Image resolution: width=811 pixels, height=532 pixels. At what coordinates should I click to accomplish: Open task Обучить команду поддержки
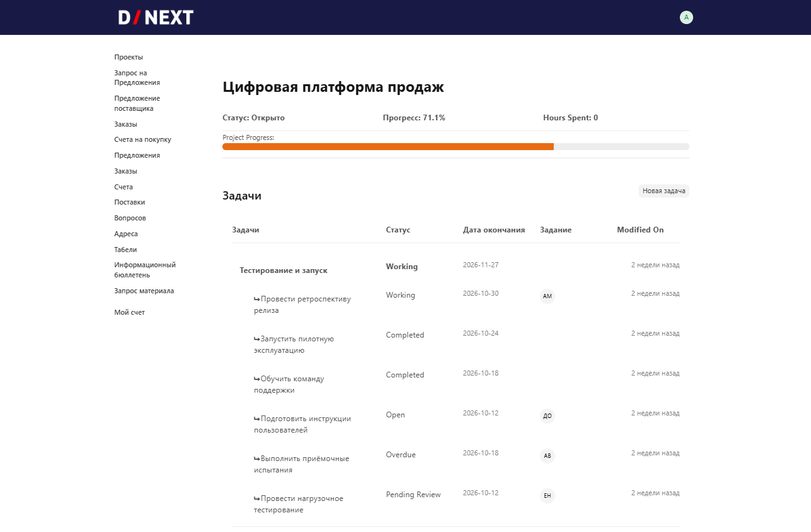click(289, 384)
